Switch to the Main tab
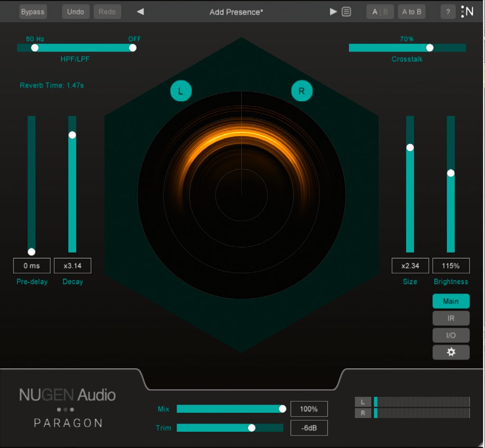Screen dimensions: 485x448 tap(451, 301)
